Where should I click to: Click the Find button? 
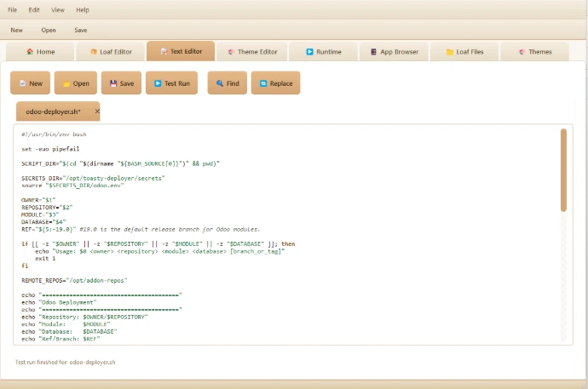pyautogui.click(x=228, y=83)
